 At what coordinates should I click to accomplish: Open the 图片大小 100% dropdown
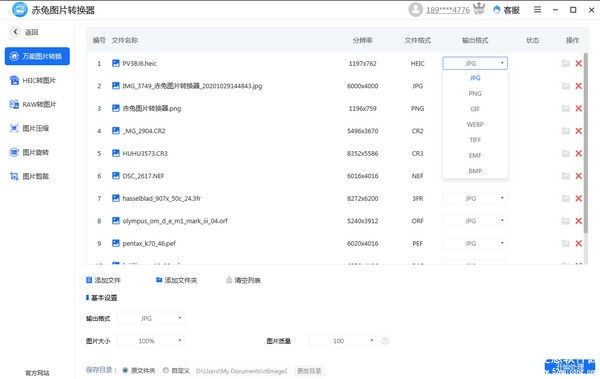(x=151, y=341)
